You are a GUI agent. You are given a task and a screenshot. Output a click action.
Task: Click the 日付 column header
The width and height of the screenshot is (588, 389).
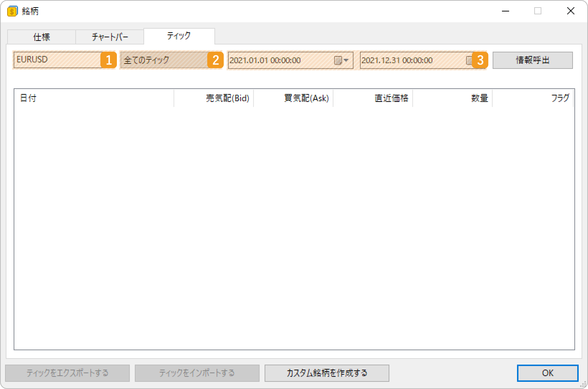click(x=94, y=98)
